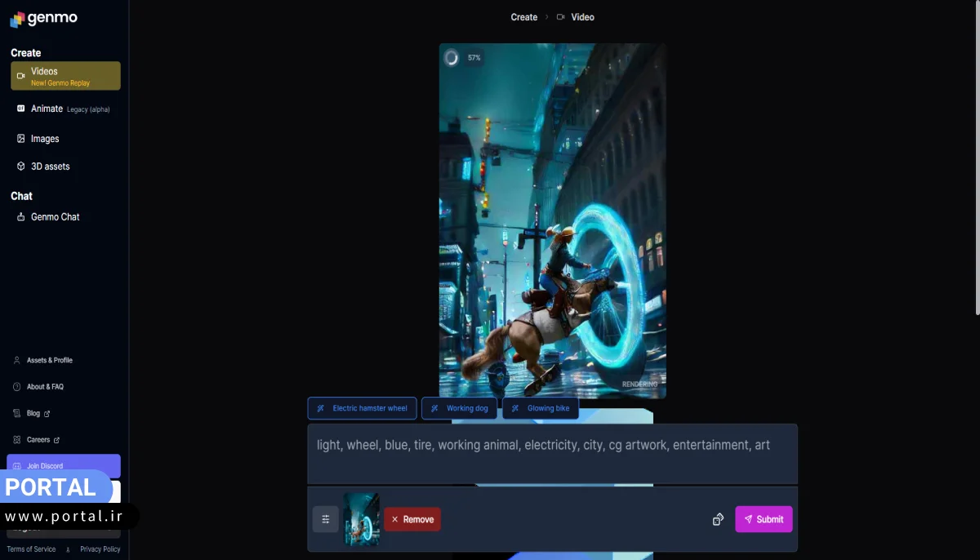Select the Working dog prompt suggestion
This screenshot has width=980, height=560.
tap(459, 408)
